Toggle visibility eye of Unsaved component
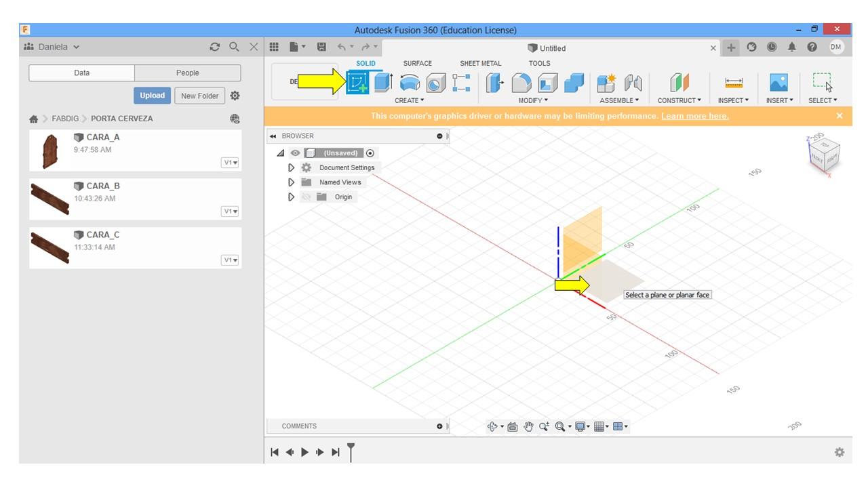Screen dimensions: 868x488 pos(295,153)
